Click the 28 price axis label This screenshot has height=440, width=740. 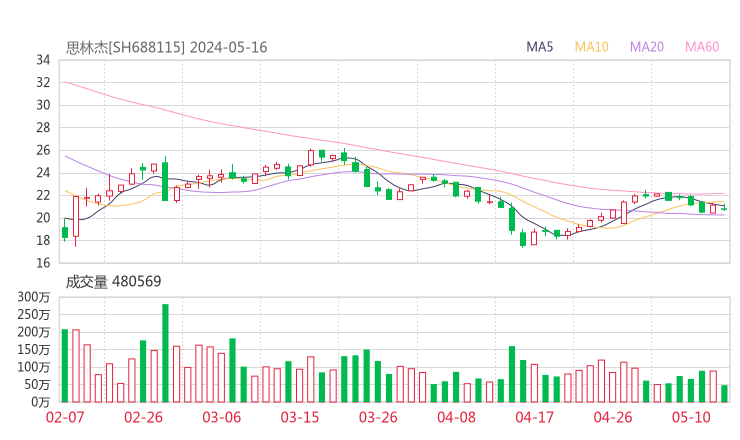(x=43, y=127)
